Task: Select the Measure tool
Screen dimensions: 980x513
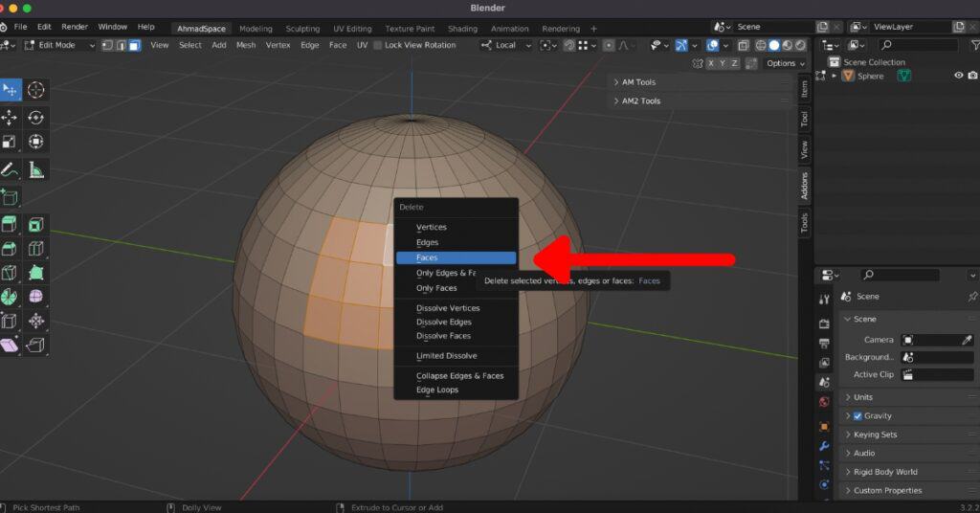Action: [35, 169]
